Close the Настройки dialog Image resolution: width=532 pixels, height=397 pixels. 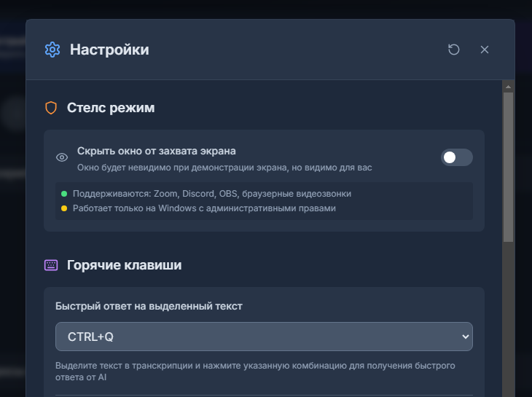(x=485, y=50)
